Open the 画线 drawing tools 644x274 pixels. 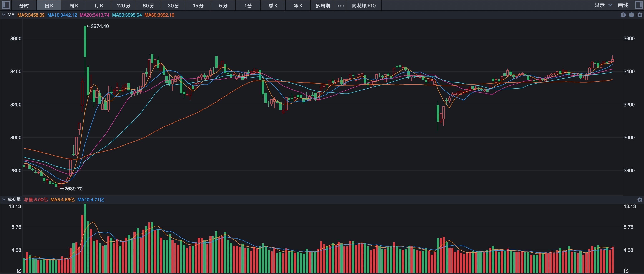pos(623,5)
